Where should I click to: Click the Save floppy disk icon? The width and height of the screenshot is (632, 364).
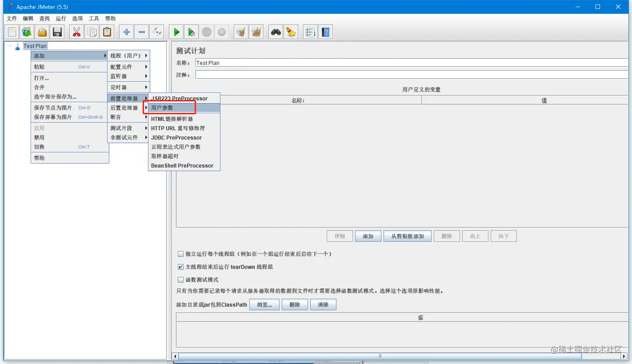(x=57, y=32)
